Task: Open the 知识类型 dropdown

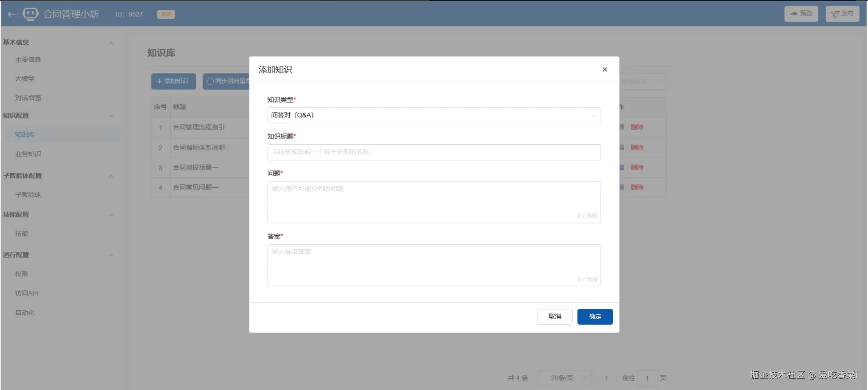Action: coord(434,115)
